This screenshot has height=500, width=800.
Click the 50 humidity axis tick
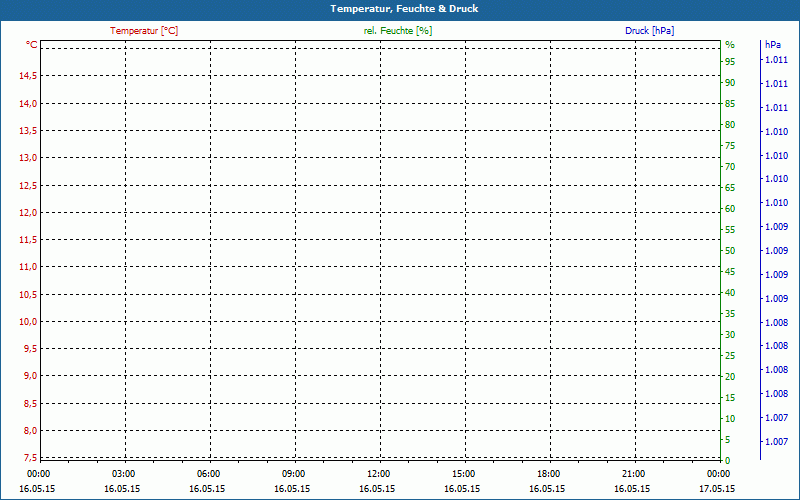click(x=730, y=251)
